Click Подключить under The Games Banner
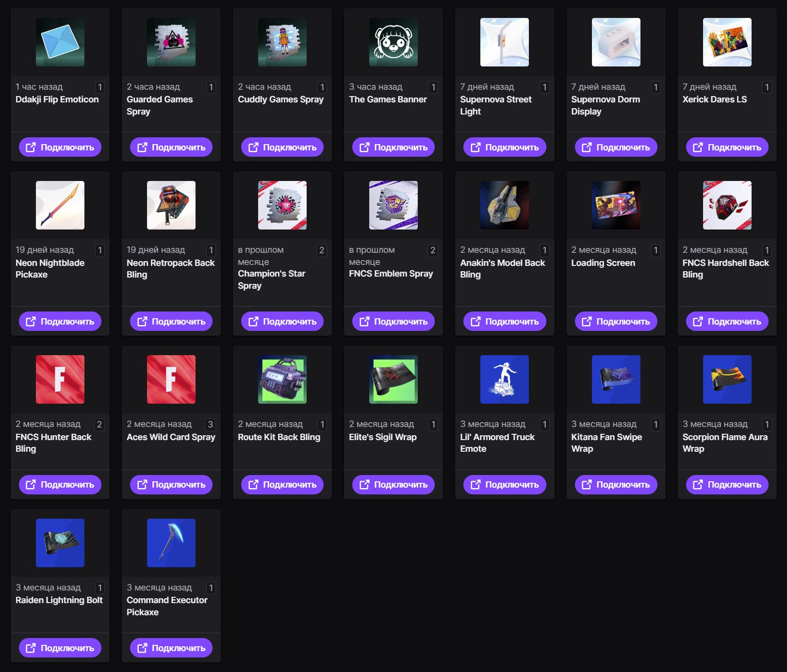 tap(393, 147)
